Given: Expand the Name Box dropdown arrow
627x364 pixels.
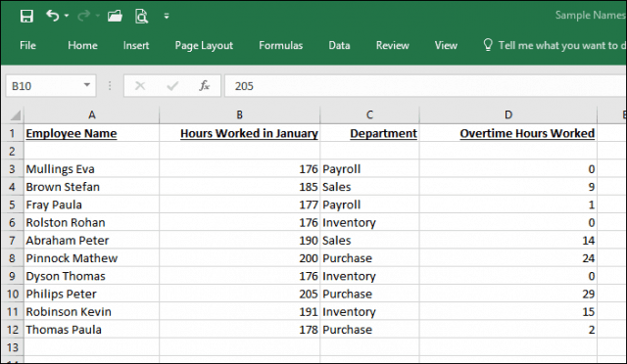Looking at the screenshot, I should click(x=87, y=85).
